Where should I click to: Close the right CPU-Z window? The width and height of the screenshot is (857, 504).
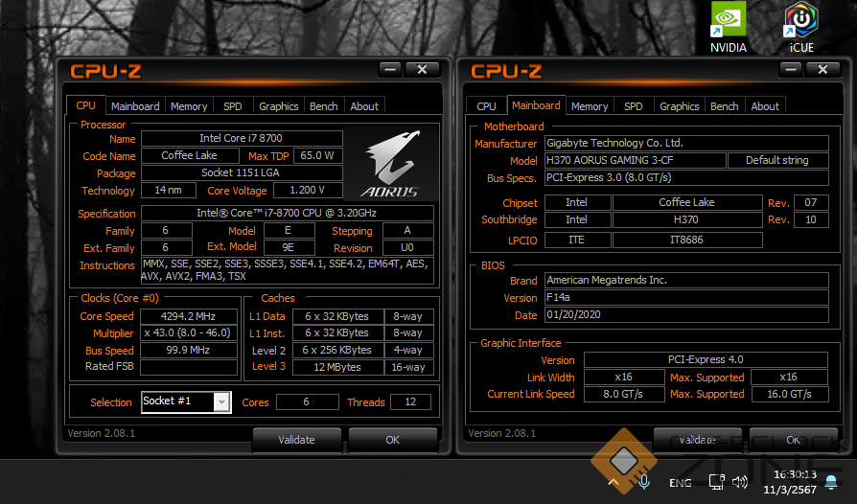(822, 69)
